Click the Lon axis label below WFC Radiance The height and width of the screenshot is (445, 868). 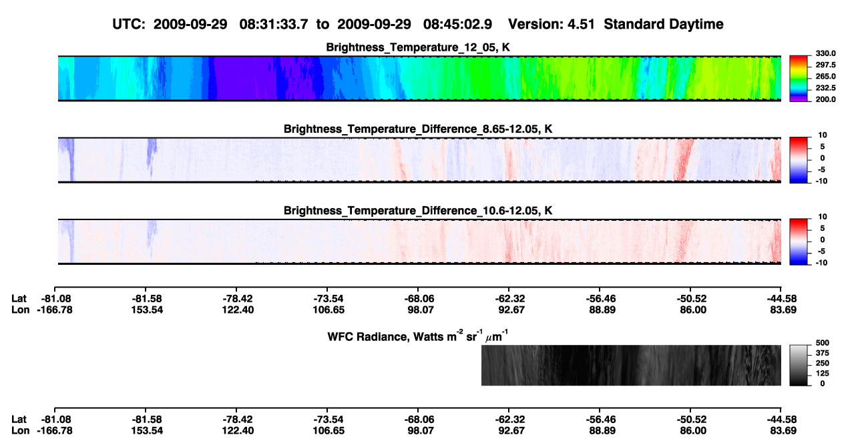(19, 430)
